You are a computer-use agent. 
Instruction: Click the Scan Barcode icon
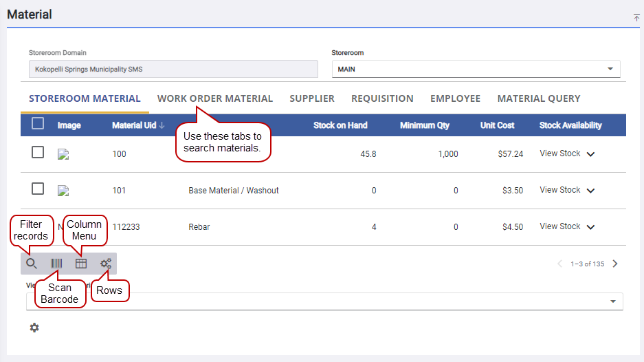coord(56,264)
